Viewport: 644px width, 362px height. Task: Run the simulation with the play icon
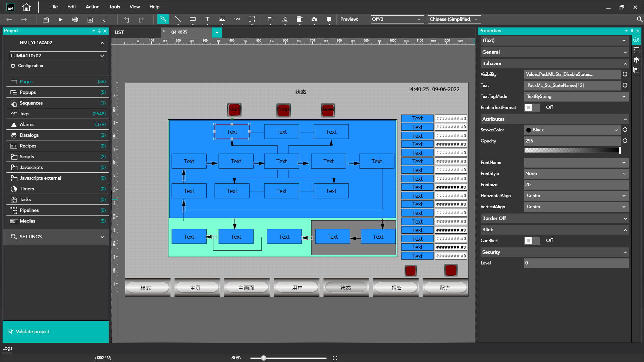coord(60,19)
